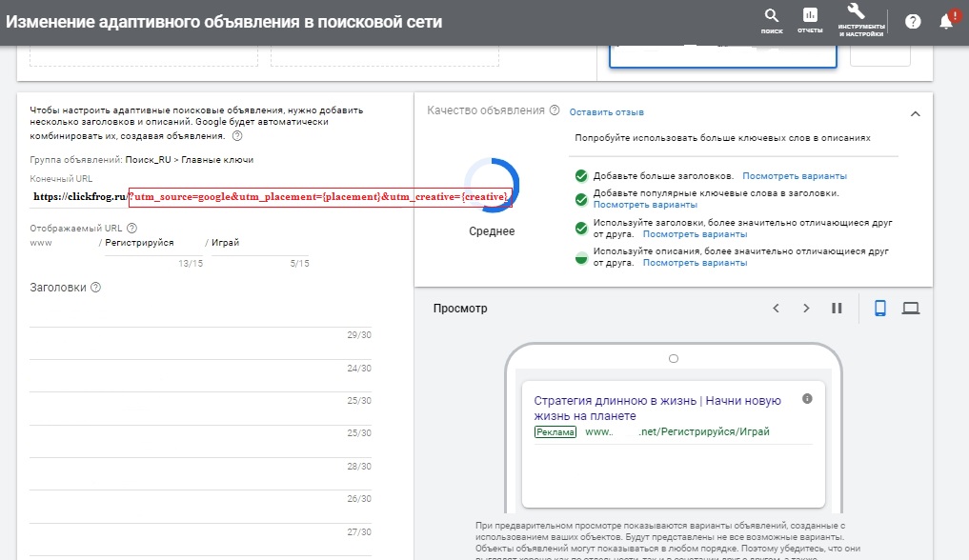Switch preview to desktop view

pos(910,308)
